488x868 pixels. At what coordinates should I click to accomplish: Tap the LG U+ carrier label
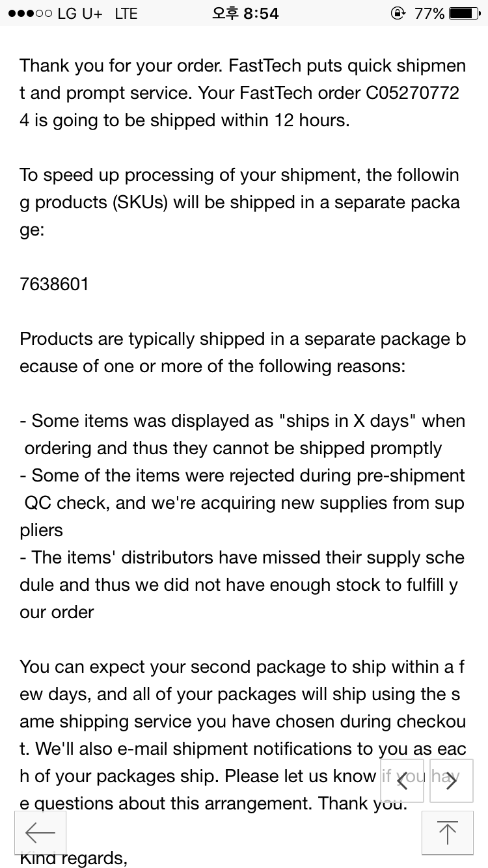click(80, 13)
